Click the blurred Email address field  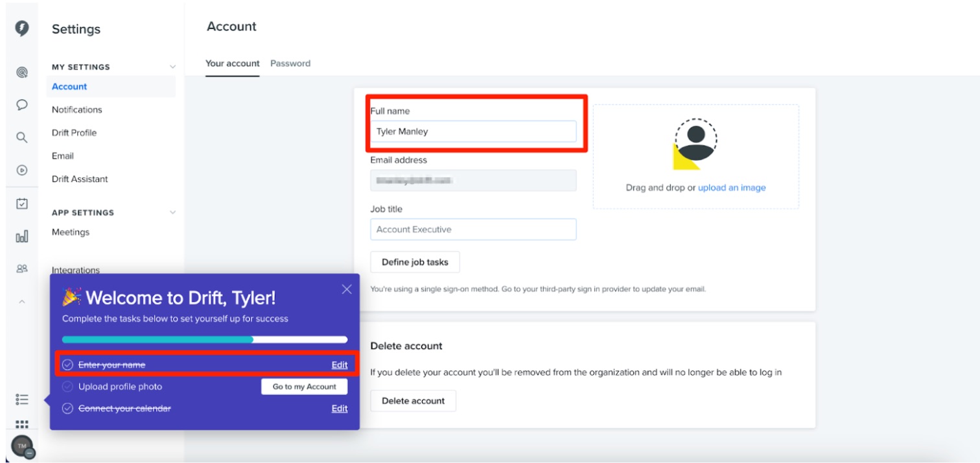(x=473, y=180)
